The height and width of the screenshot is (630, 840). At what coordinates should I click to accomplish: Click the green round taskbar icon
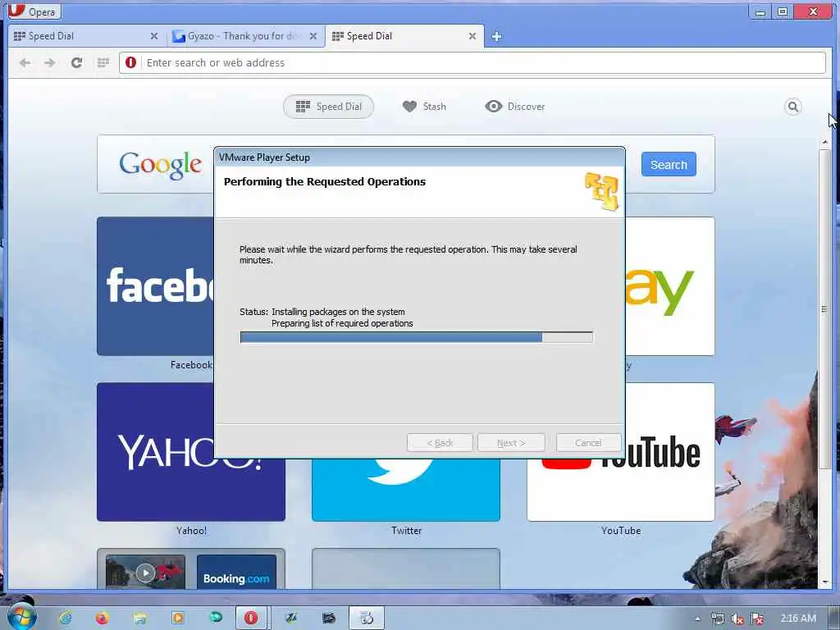[x=216, y=619]
